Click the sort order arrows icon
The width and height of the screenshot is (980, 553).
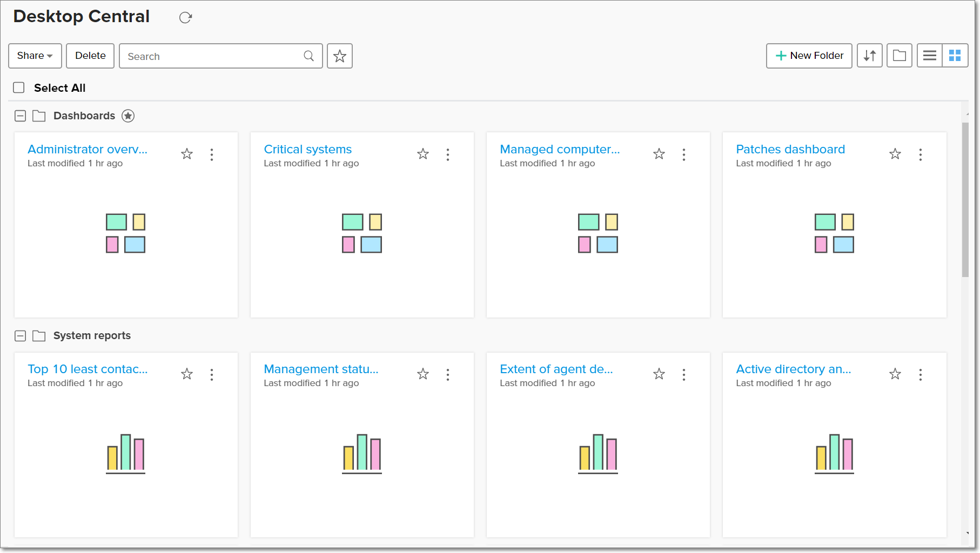coord(870,56)
